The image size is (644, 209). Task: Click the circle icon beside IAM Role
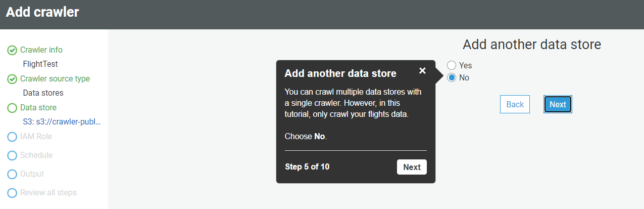pos(12,137)
